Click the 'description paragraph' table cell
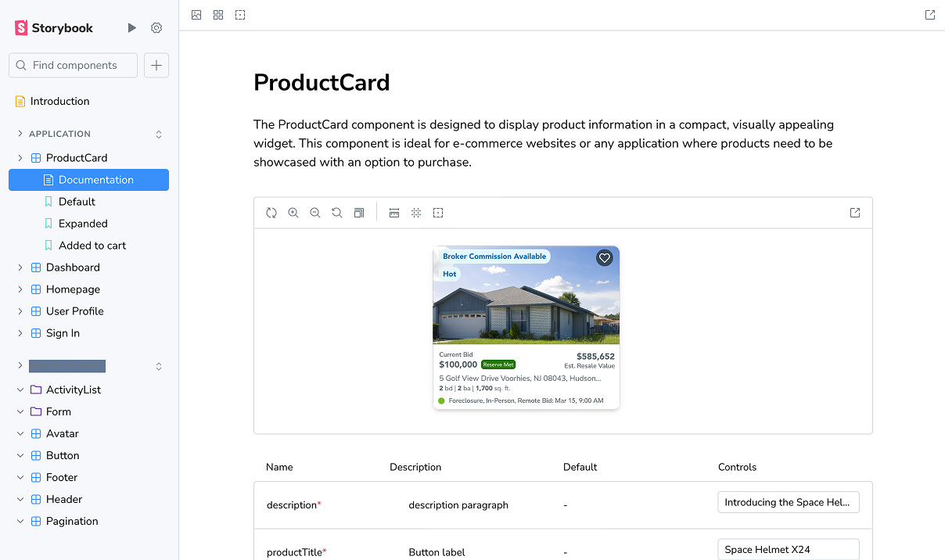945x560 pixels. click(458, 505)
